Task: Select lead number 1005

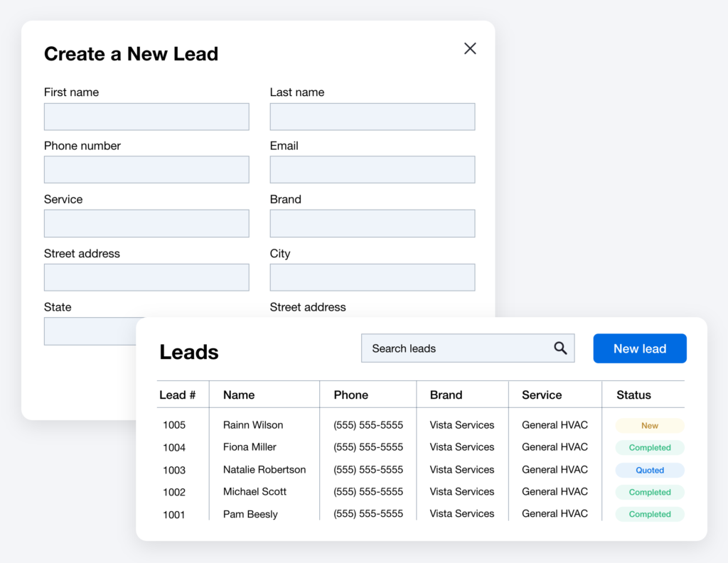Action: [174, 425]
